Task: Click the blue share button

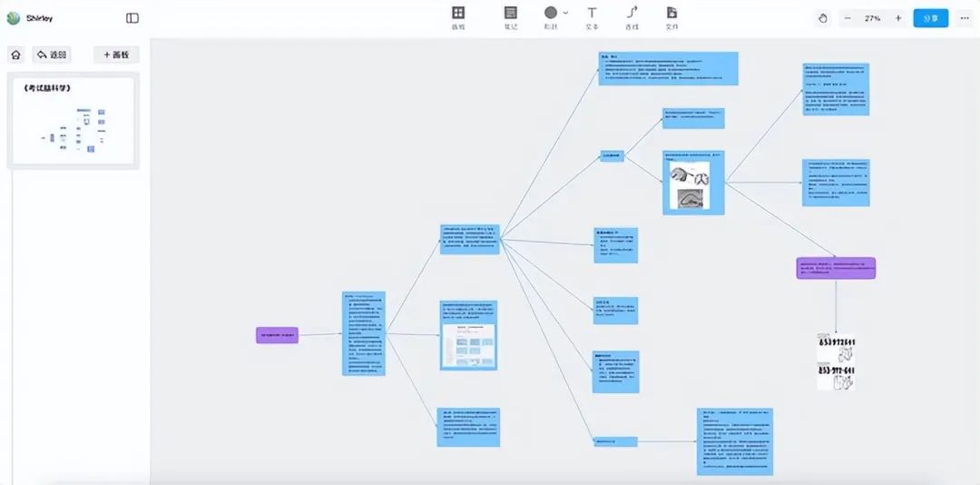Action: [930, 18]
